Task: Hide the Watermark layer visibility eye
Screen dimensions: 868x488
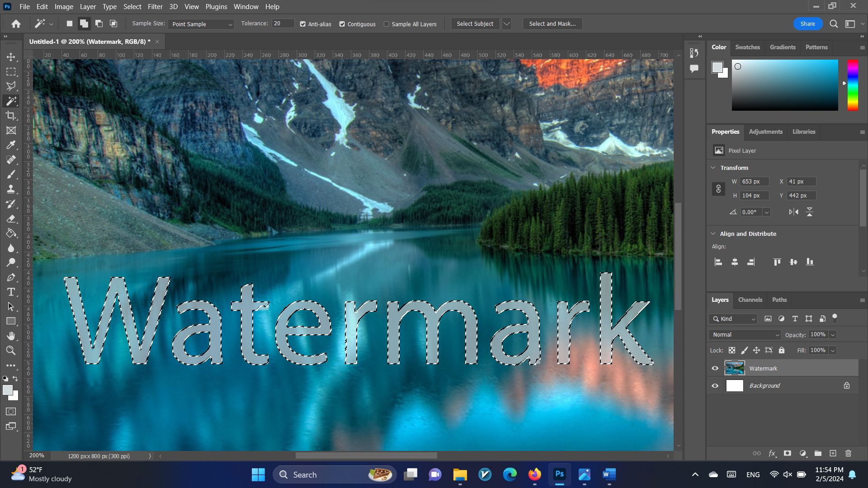Action: click(x=715, y=368)
